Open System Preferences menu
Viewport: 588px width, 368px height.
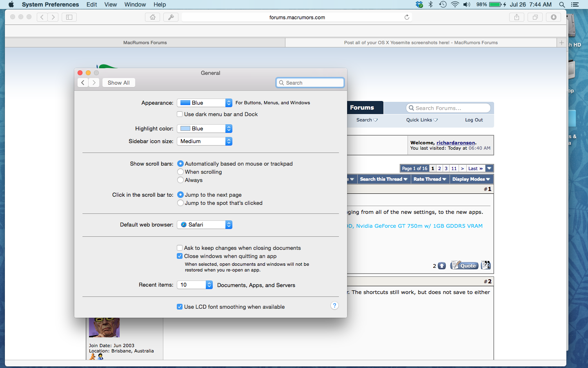(50, 4)
